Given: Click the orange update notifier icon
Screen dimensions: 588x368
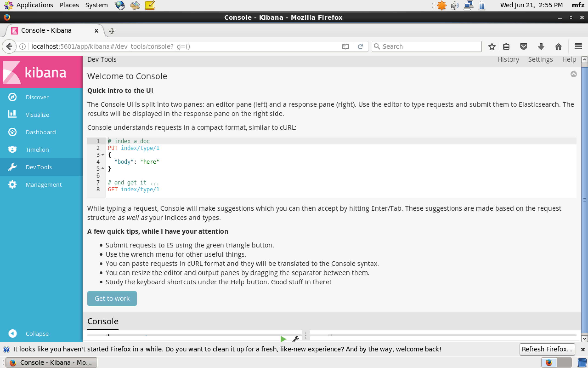Looking at the screenshot, I should (x=441, y=5).
